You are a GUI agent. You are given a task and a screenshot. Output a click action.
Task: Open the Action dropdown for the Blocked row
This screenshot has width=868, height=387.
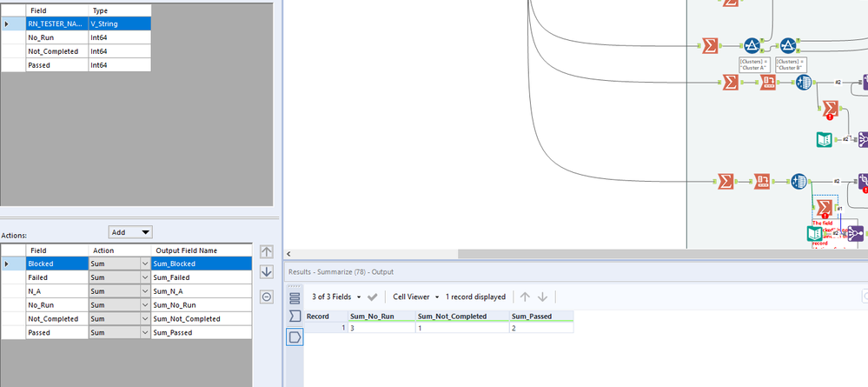pos(146,264)
